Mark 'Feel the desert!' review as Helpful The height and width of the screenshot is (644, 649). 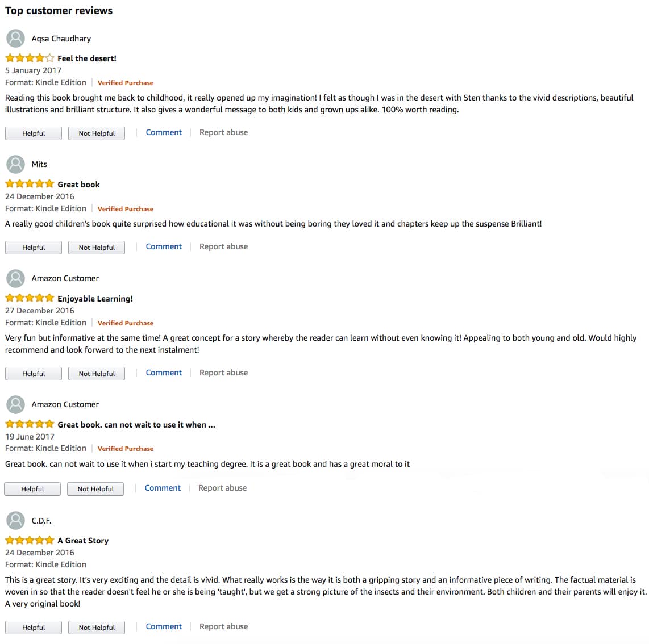(x=34, y=133)
